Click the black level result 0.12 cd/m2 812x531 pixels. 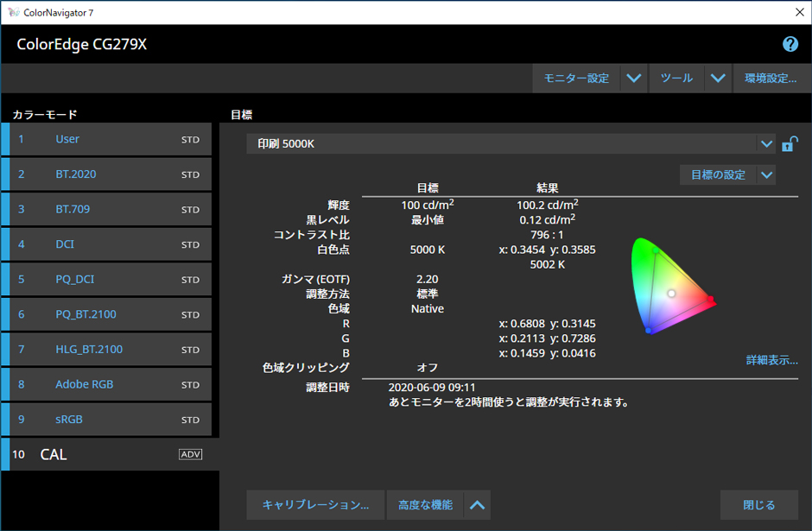[x=548, y=220]
